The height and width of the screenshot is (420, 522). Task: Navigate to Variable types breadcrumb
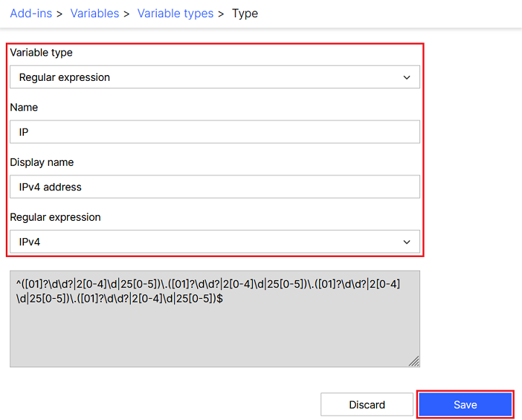175,14
